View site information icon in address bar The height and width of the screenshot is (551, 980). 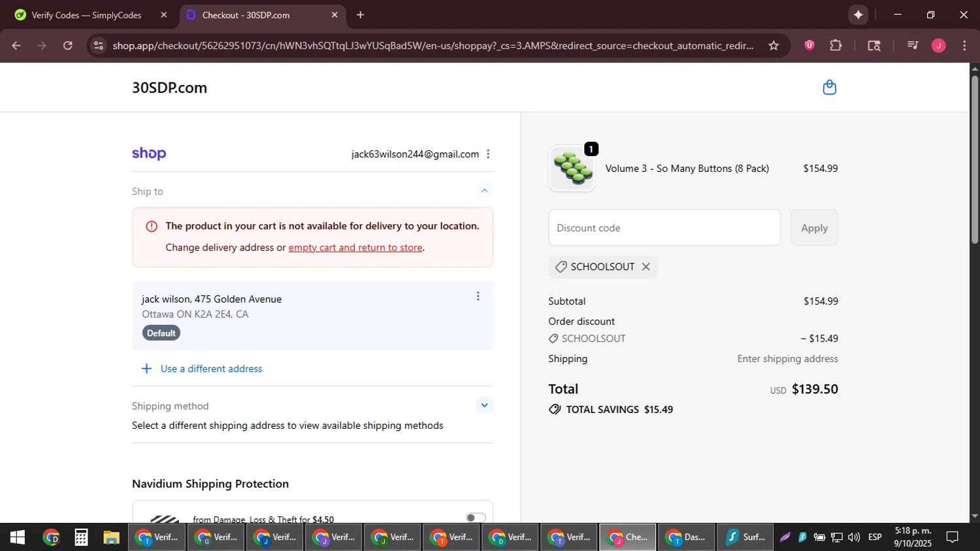pos(99,46)
